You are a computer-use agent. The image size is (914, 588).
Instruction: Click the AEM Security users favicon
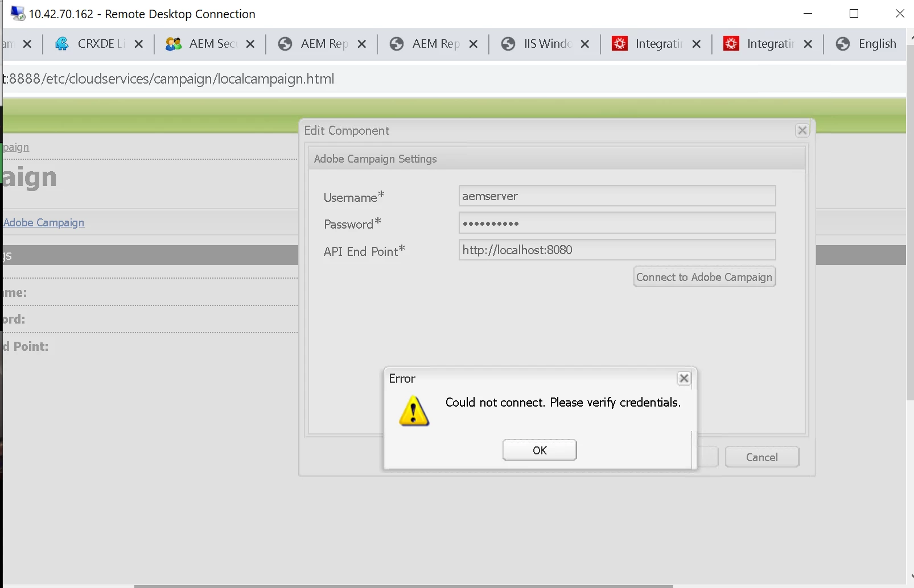click(x=173, y=44)
